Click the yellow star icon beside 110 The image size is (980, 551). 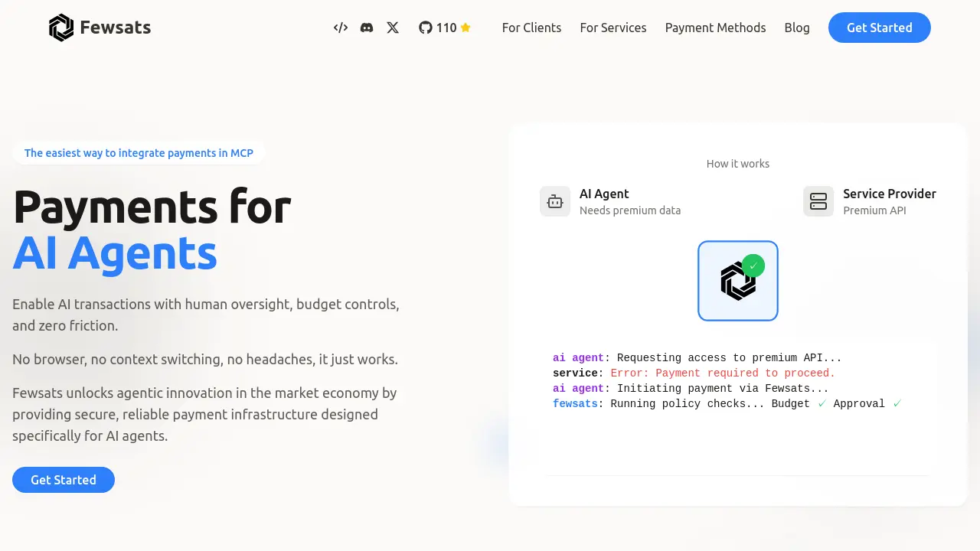[x=465, y=28]
